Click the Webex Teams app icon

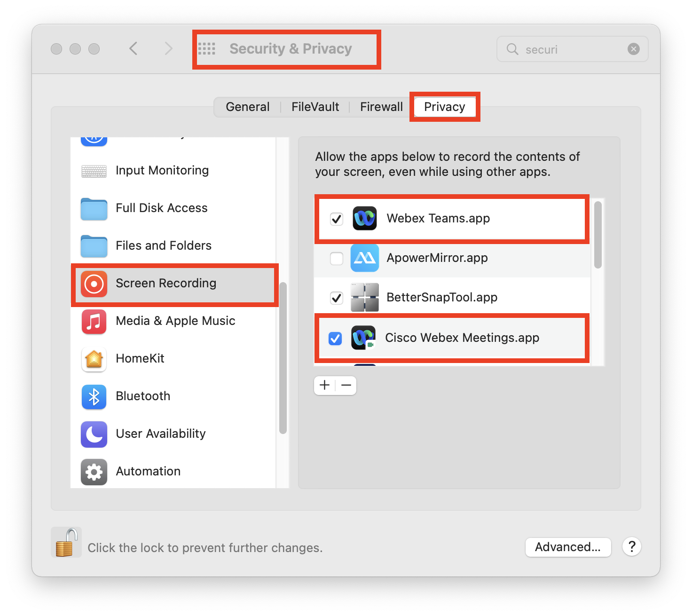point(365,218)
